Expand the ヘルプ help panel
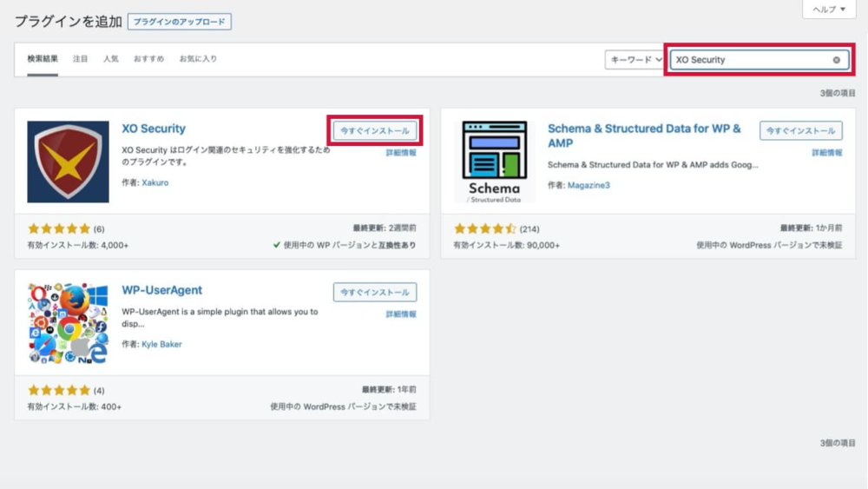 [829, 10]
